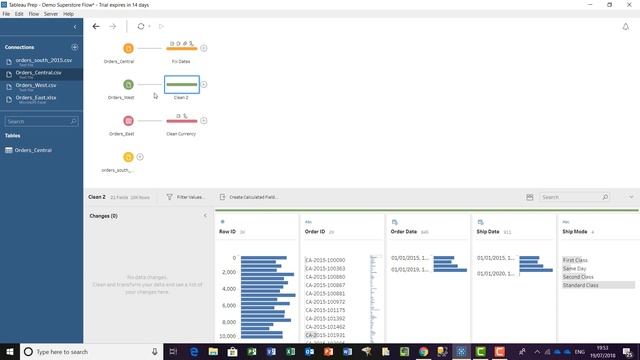Open the refresh options dropdown arrow
Image resolution: width=640 pixels, height=360 pixels.
click(149, 27)
